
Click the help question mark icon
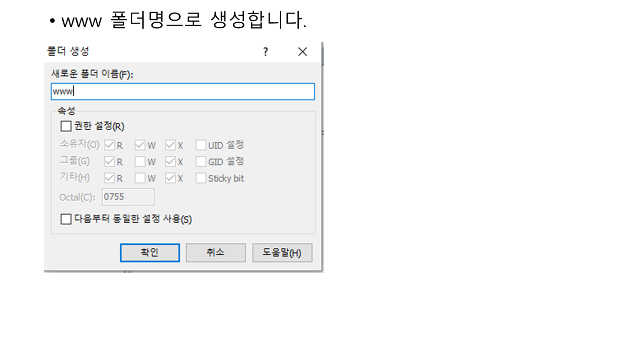point(266,52)
